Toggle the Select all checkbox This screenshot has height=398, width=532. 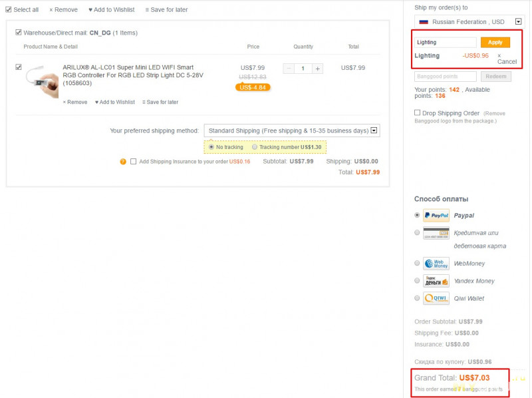(9, 9)
